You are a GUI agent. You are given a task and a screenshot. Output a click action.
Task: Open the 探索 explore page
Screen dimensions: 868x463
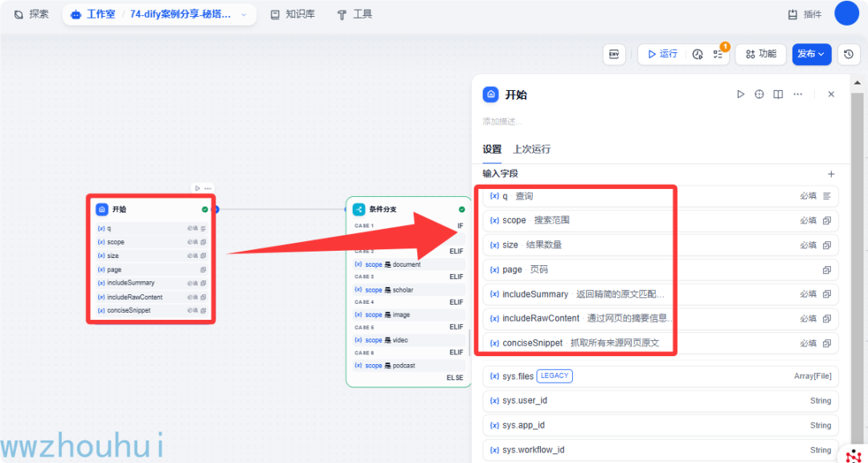31,14
